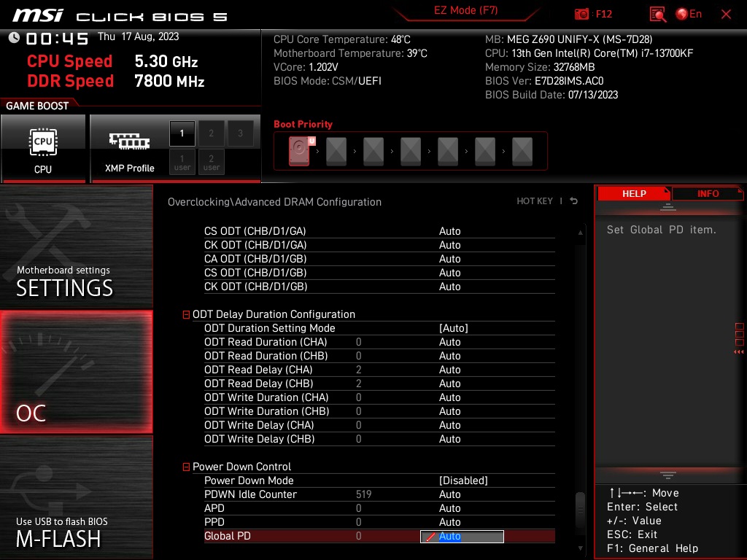Screen dimensions: 747x560
Task: Select the PPD setting row
Action: pos(379,522)
